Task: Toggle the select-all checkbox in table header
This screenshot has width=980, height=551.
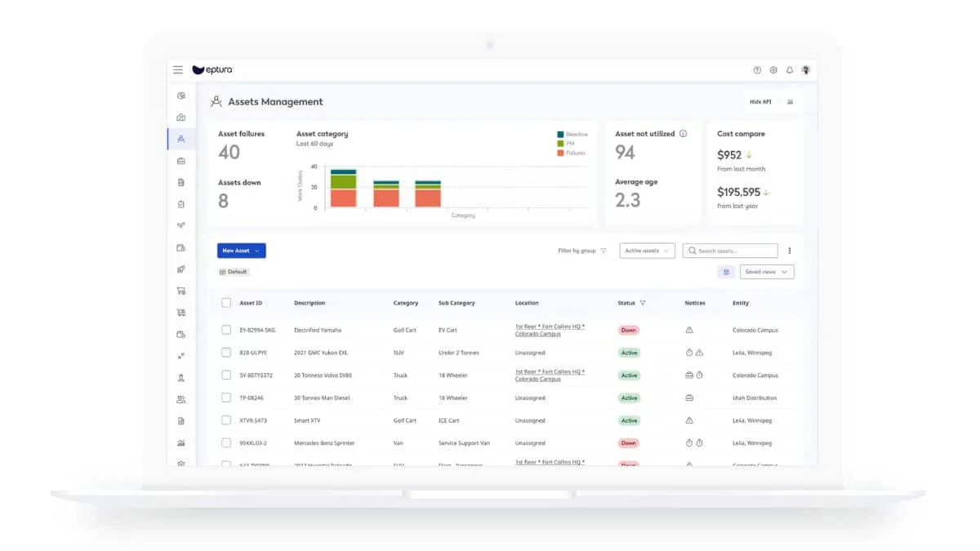Action: tap(226, 303)
